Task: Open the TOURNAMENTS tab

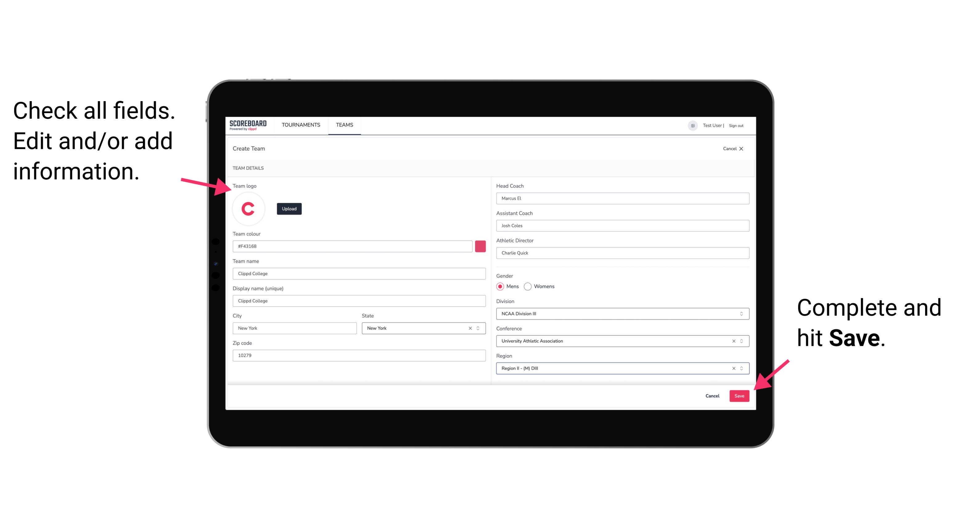Action: point(300,125)
